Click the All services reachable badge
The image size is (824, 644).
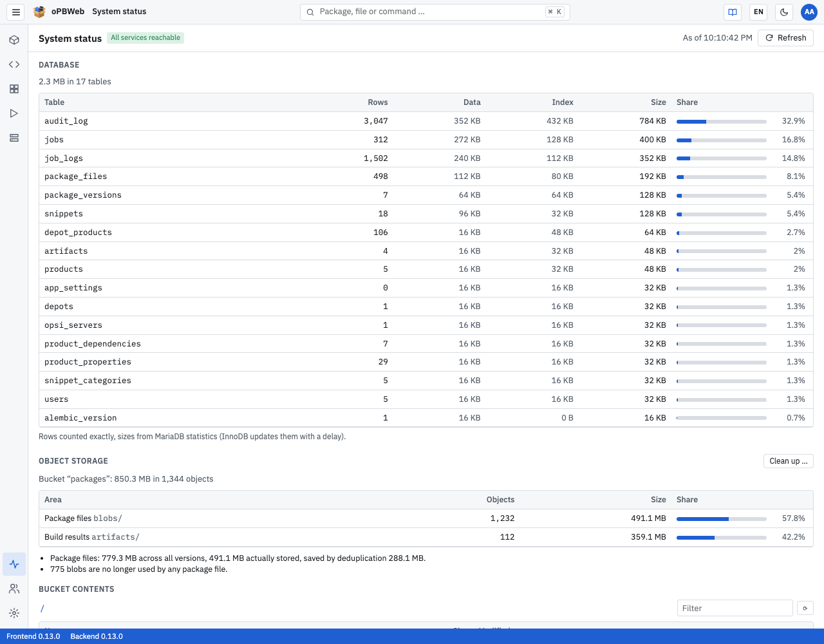(145, 38)
